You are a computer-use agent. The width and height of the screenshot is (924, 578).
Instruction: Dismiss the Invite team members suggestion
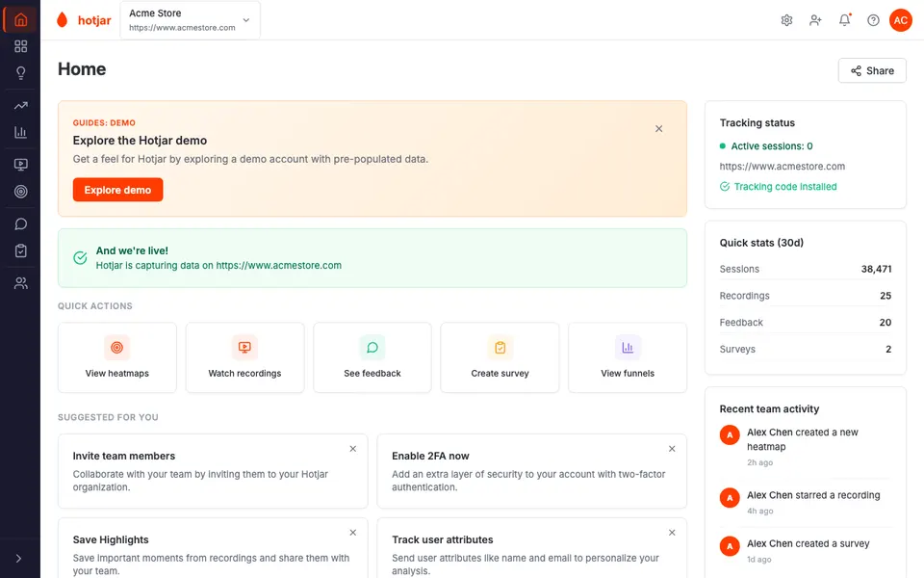[x=353, y=449]
